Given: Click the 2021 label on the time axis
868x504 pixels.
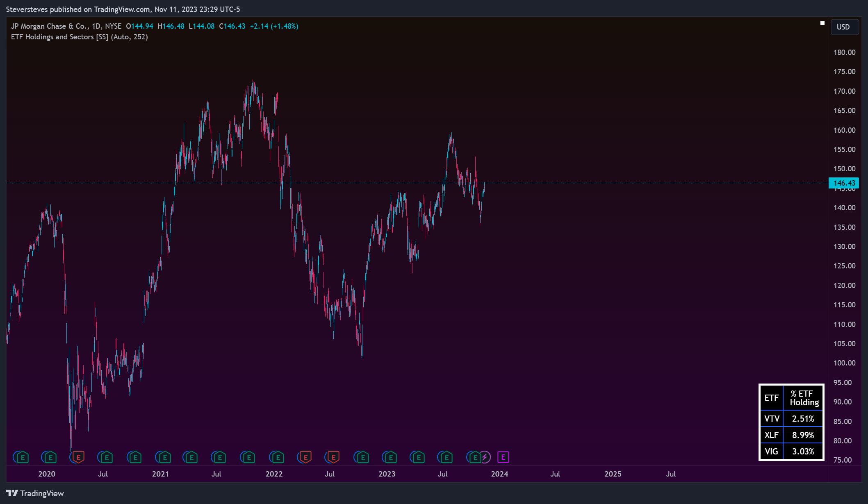Looking at the screenshot, I should 160,474.
